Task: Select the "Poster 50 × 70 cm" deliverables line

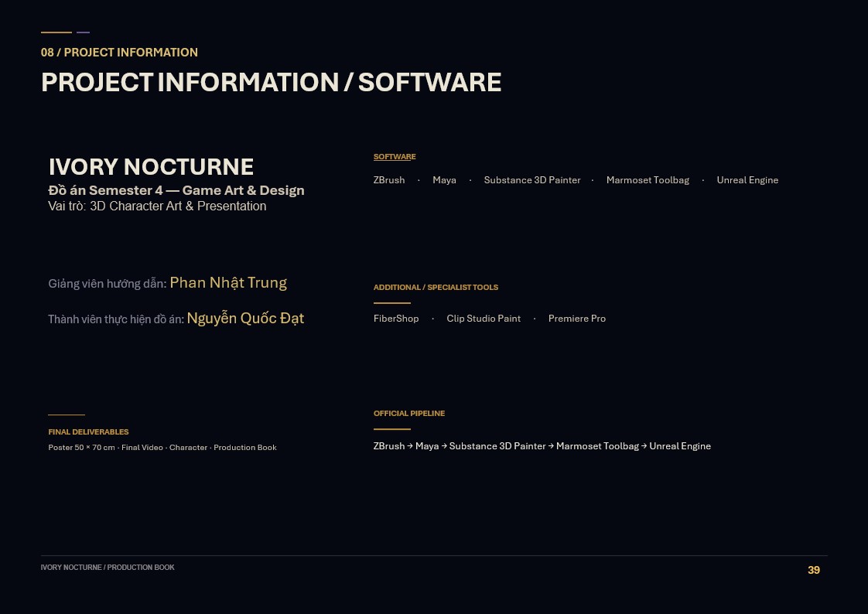Action: [x=162, y=448]
